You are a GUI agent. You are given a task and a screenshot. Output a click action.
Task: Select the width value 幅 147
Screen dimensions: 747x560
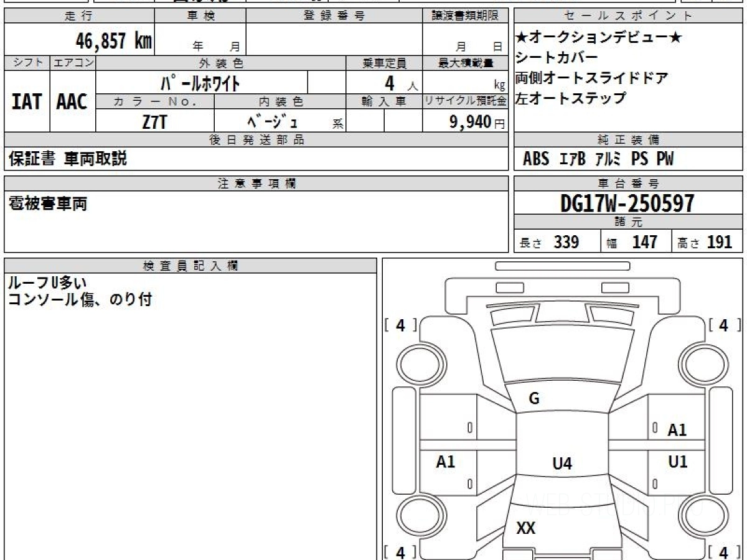coord(632,242)
